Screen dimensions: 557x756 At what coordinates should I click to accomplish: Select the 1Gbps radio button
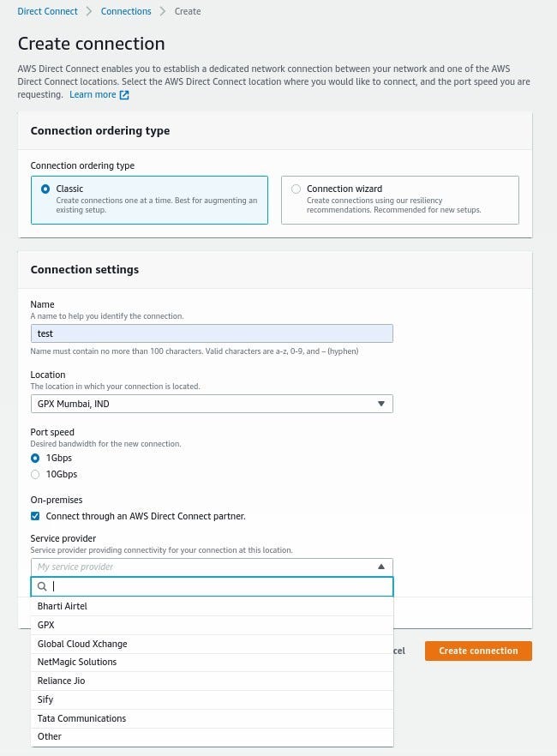click(x=35, y=458)
